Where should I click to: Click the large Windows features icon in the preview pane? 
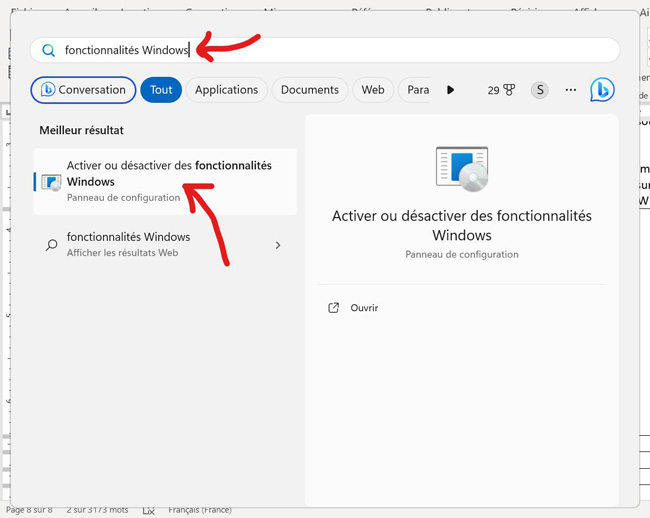point(461,169)
